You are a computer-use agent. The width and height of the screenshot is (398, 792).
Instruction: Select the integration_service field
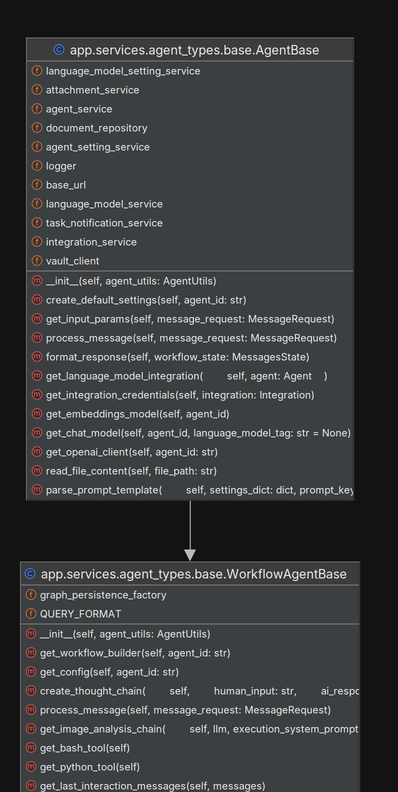190,242
